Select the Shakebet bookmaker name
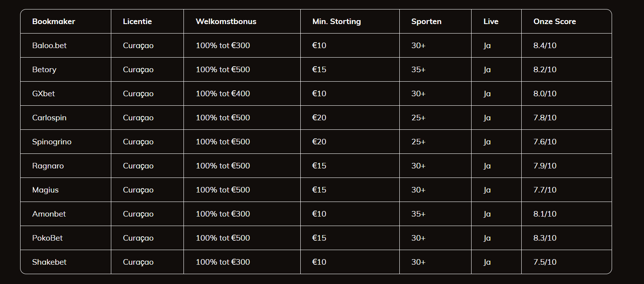Screen dimensions: 644x284 pos(49,262)
